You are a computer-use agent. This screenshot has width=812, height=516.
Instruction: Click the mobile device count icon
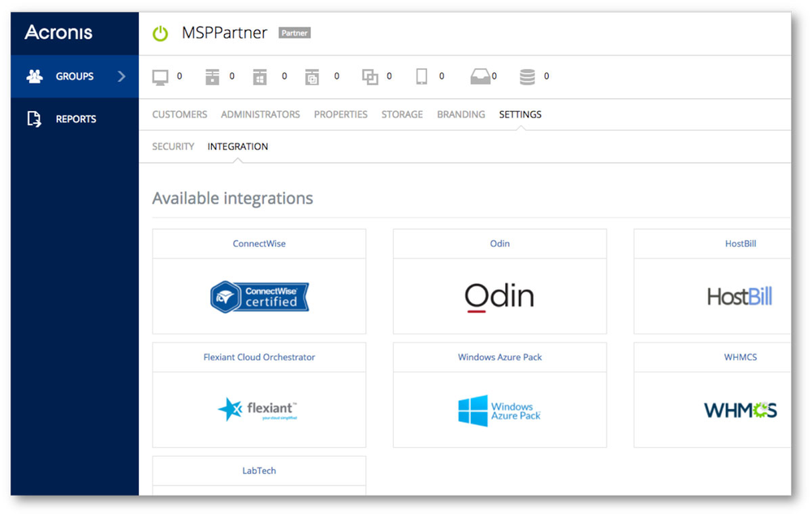(421, 76)
